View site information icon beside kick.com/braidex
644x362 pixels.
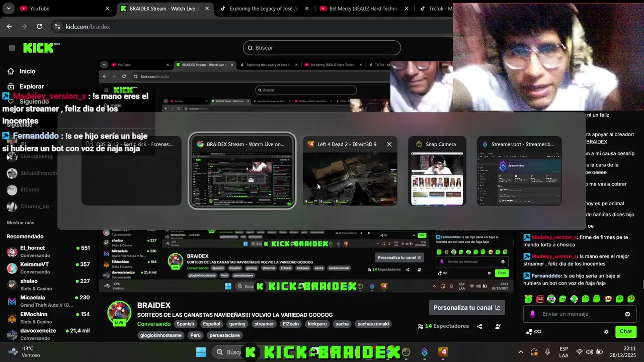[x=57, y=27]
